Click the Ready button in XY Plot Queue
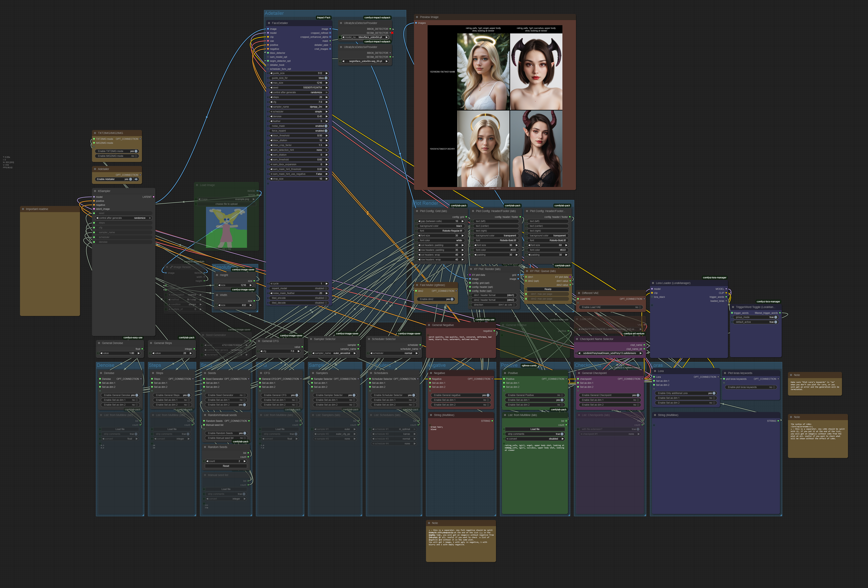868x588 pixels. pyautogui.click(x=548, y=289)
